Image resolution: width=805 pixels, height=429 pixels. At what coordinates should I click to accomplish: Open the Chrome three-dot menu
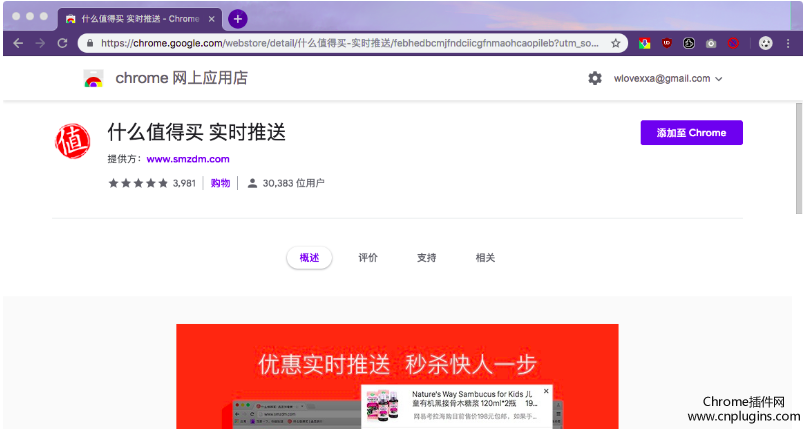[x=788, y=44]
